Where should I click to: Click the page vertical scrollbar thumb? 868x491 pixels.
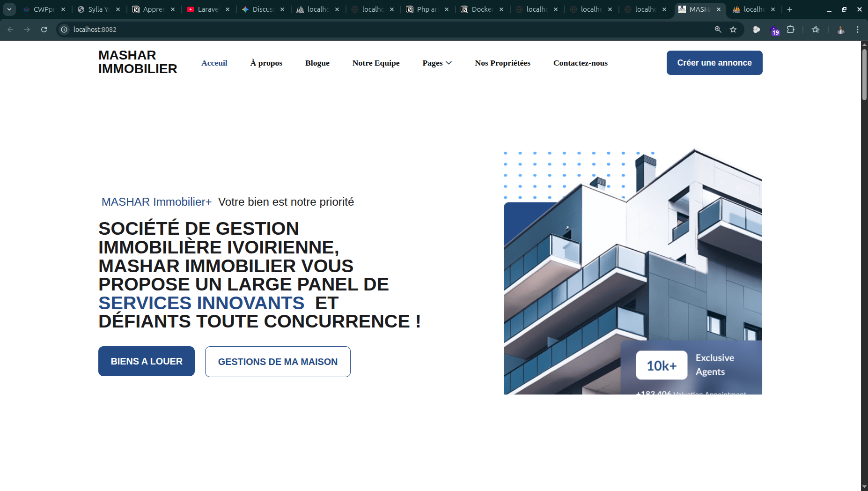pos(864,74)
